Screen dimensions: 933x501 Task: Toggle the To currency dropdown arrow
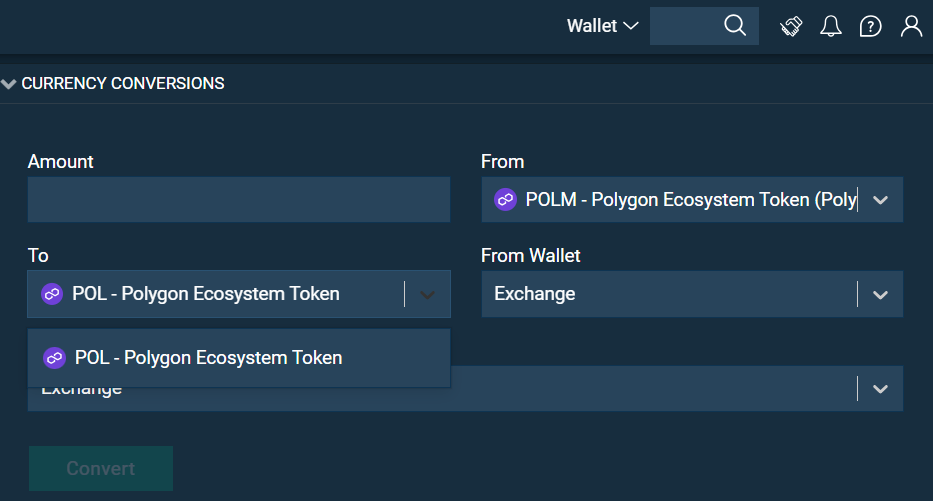(427, 295)
